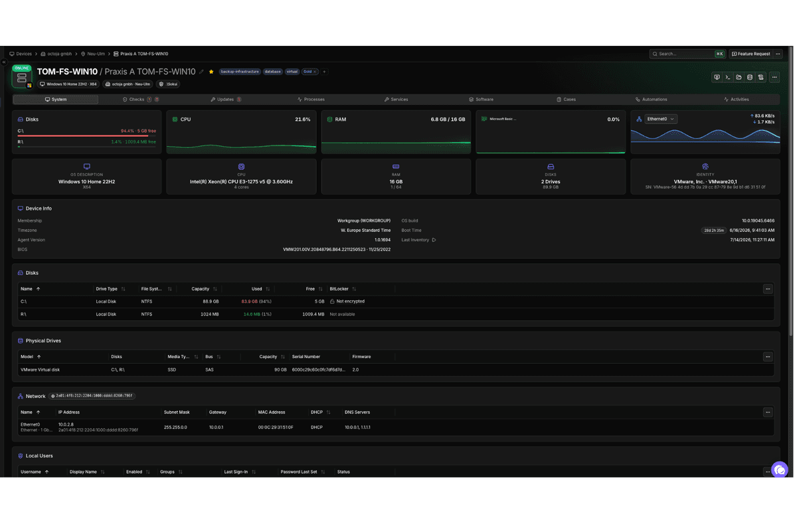This screenshot has width=797, height=532.
Task: Click the R:\ disk usage bar
Action: coord(87,146)
